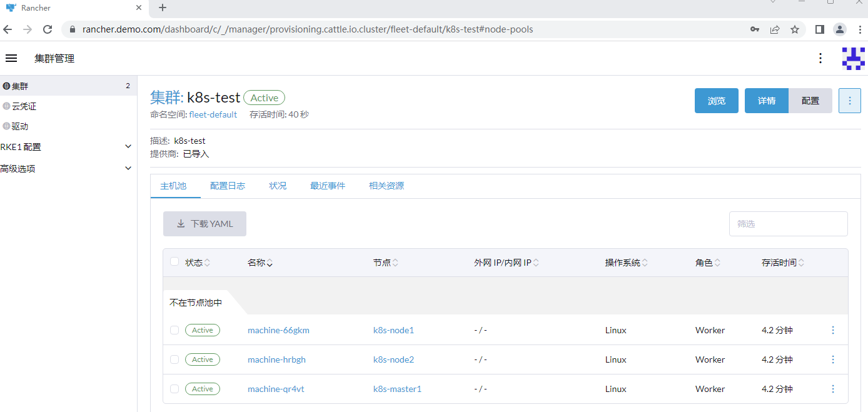Sort table by 节点 column
The height and width of the screenshot is (412, 868).
(x=386, y=263)
